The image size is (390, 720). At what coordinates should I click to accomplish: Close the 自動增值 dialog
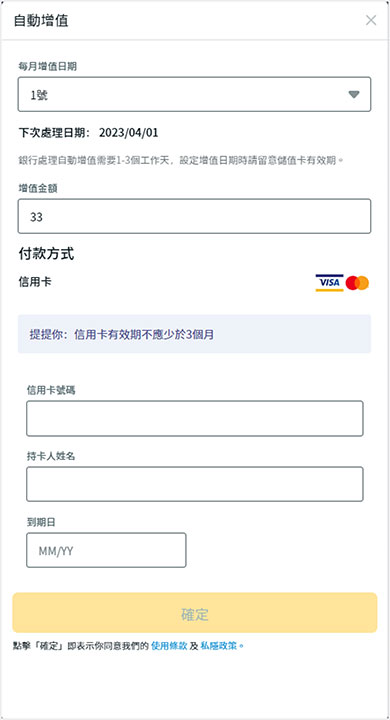371,20
